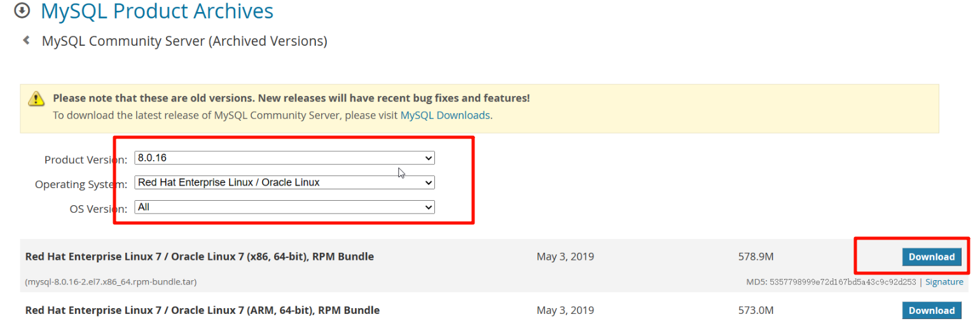The image size is (980, 331).
Task: Click the back arrow before MySQL Community Server
Action: [x=26, y=41]
